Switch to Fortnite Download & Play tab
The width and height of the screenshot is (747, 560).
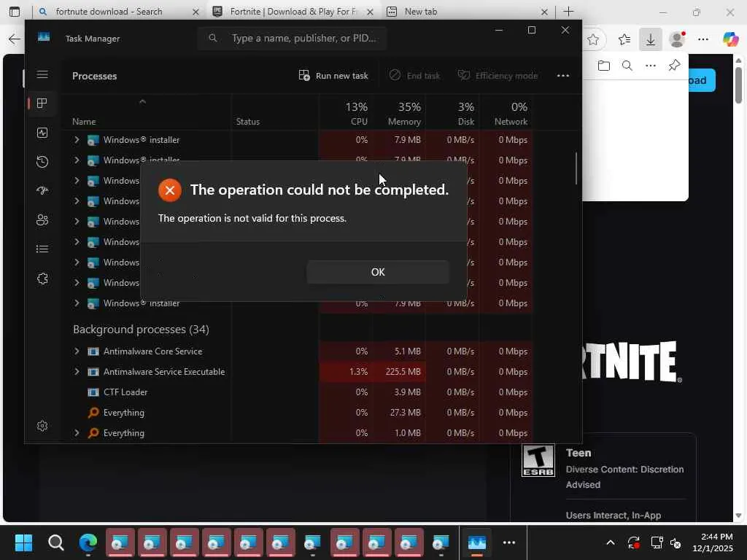coord(293,12)
